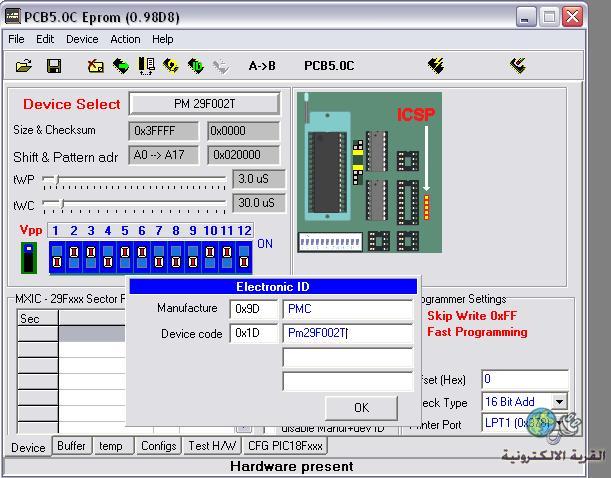Click the greyed-out chip toolbar icon
The height and width of the screenshot is (478, 611).
click(x=221, y=66)
